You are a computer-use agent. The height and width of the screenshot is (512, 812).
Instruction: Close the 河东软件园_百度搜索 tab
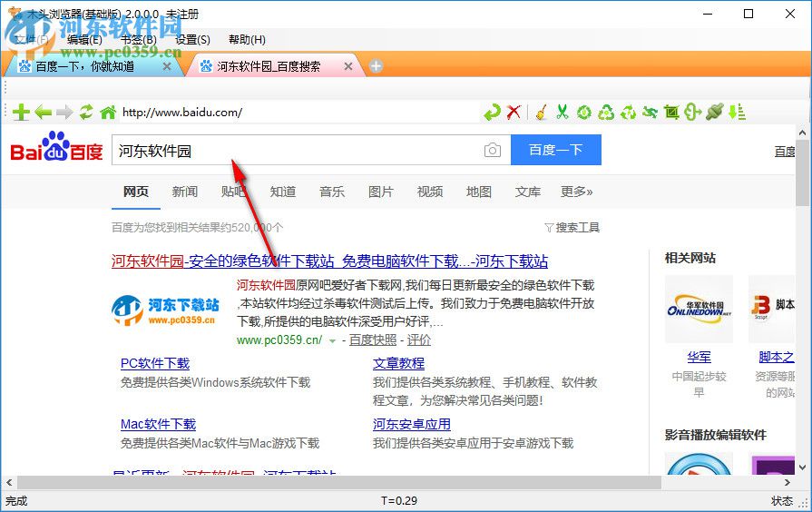348,66
